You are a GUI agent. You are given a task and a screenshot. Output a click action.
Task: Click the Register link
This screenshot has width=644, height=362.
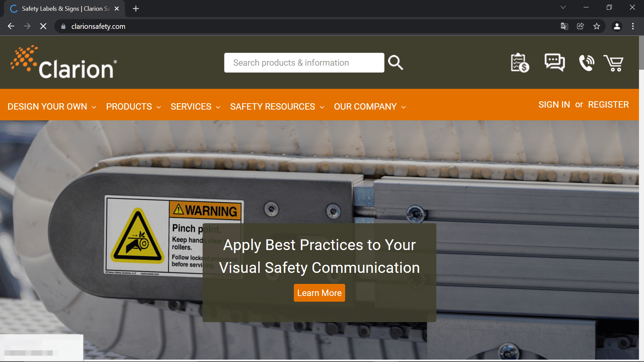pos(608,105)
